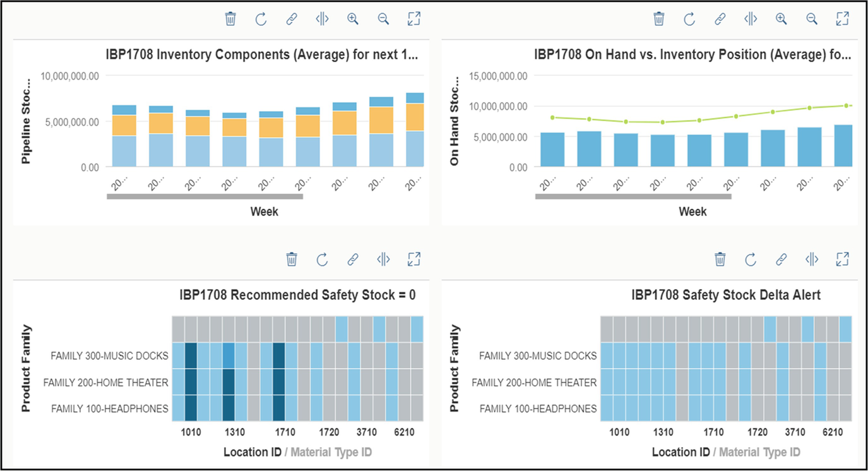Delete the Recommended Safety Stock heatmap
Viewport: 868px width, 471px height.
pyautogui.click(x=292, y=259)
